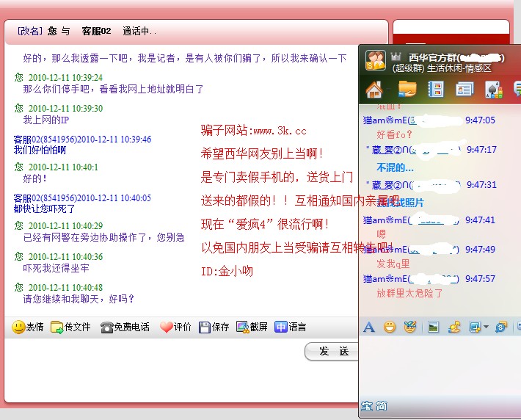Capture screen with group chat screenshot icon
The image size is (521, 420).
pos(474,327)
